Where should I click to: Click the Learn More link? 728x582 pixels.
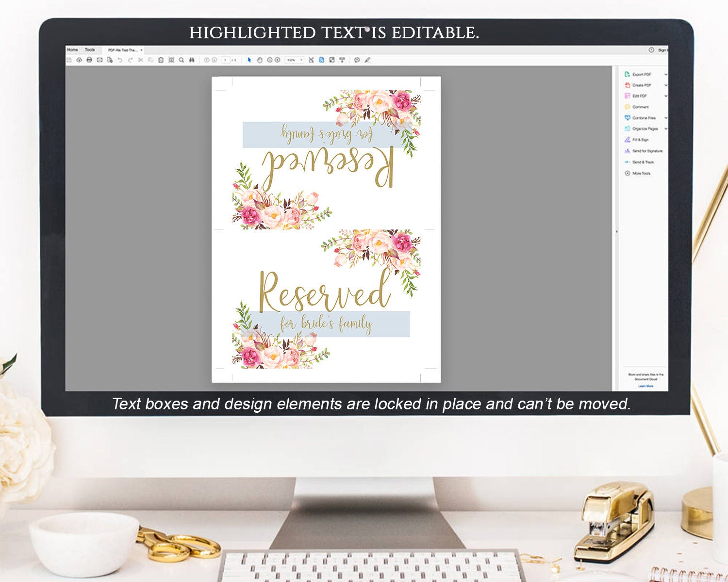[645, 387]
